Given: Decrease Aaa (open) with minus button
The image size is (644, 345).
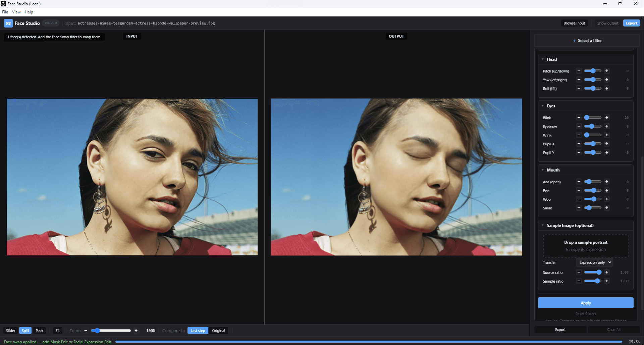Looking at the screenshot, I should (x=579, y=182).
